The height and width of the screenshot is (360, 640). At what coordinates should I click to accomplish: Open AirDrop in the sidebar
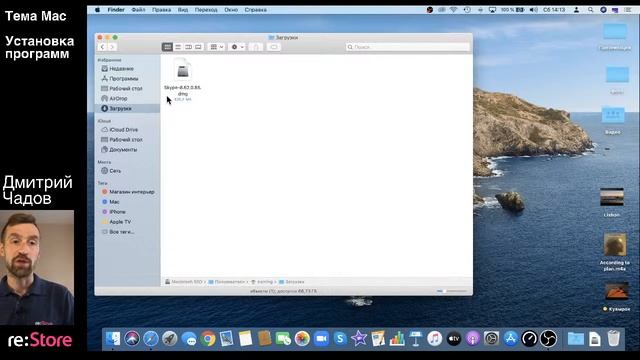tap(118, 98)
